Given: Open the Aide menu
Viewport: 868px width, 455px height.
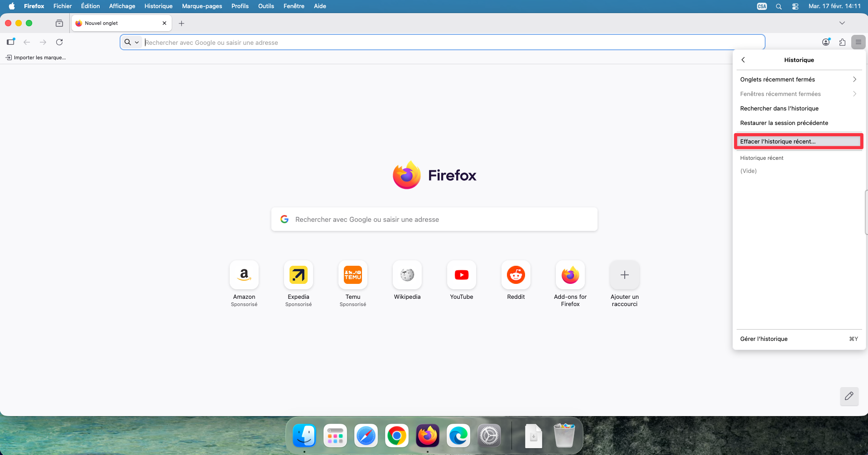Looking at the screenshot, I should pyautogui.click(x=320, y=6).
